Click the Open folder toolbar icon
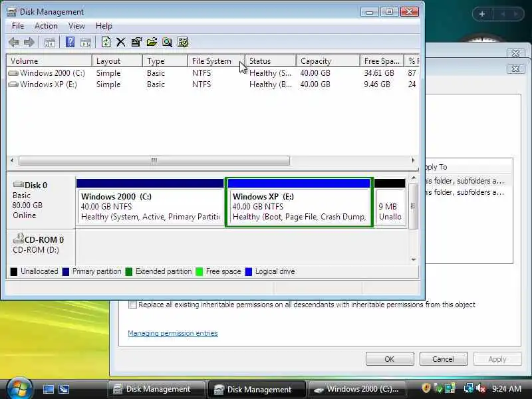This screenshot has width=532, height=399. (x=152, y=42)
